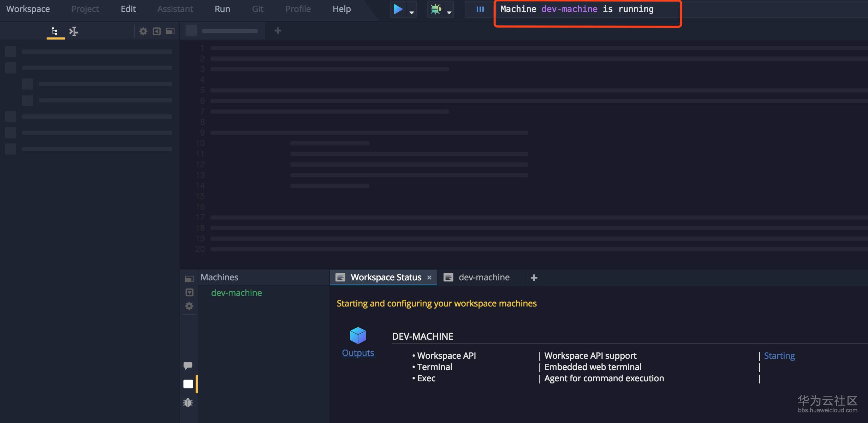868x423 pixels.
Task: Click the green Debug bug icon
Action: pyautogui.click(x=436, y=9)
